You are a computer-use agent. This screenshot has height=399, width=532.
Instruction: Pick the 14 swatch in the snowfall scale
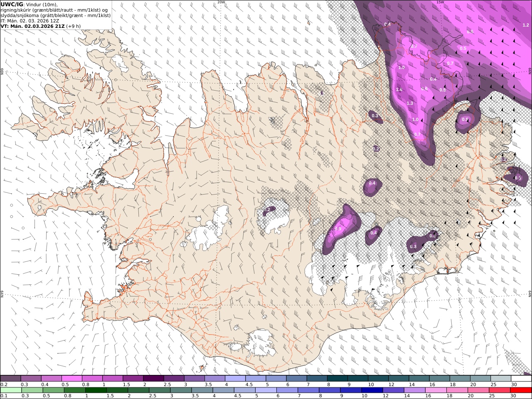click(x=419, y=378)
